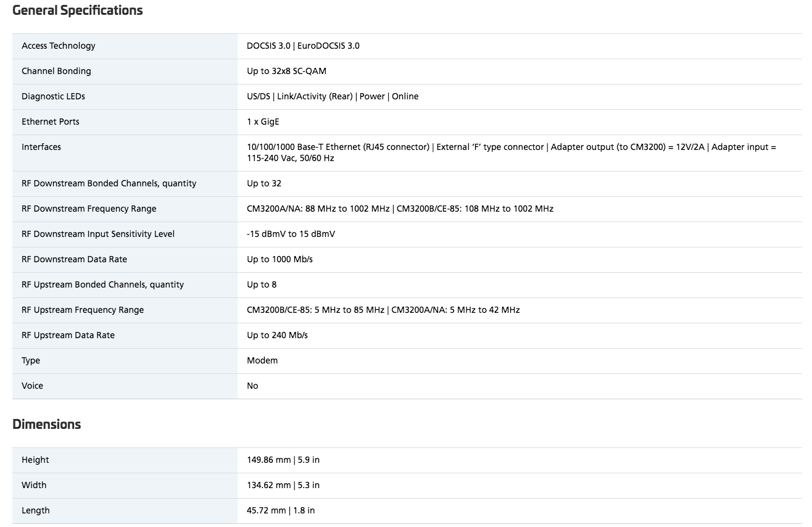Select the Interfaces row label
Image resolution: width=812 pixels, height=527 pixels.
(41, 147)
